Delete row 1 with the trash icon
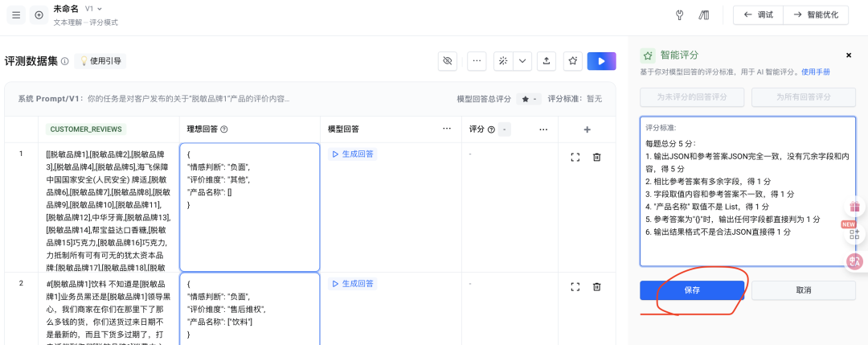The height and width of the screenshot is (345, 868). (x=596, y=158)
